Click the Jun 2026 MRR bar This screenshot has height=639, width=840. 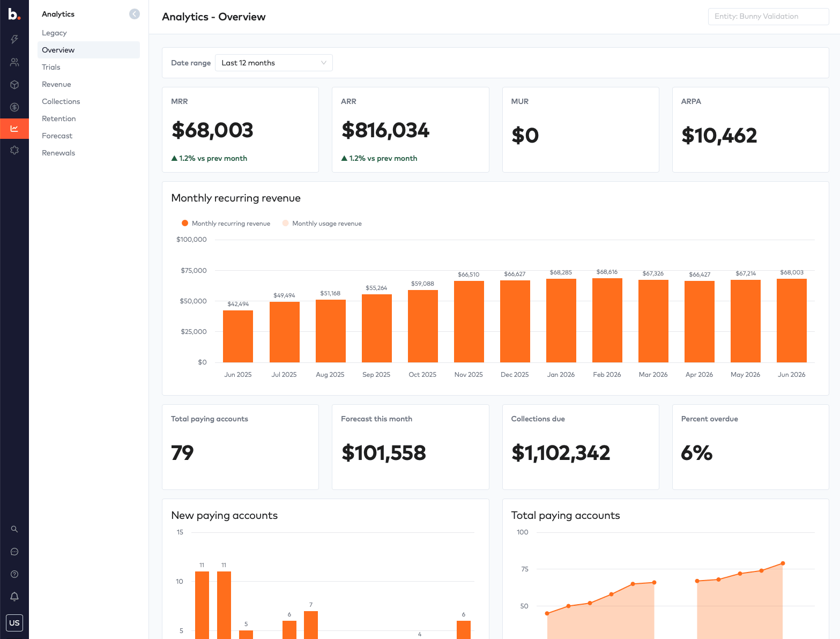[792, 321]
